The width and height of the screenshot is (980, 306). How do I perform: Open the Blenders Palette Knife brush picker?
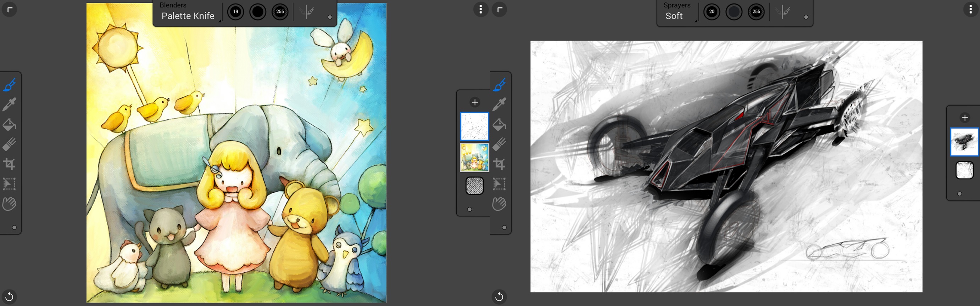coord(188,12)
